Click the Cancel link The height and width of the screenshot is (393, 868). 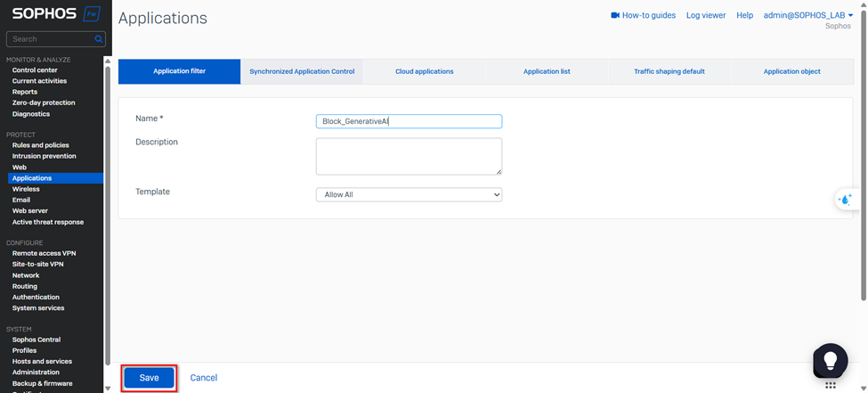pyautogui.click(x=203, y=378)
